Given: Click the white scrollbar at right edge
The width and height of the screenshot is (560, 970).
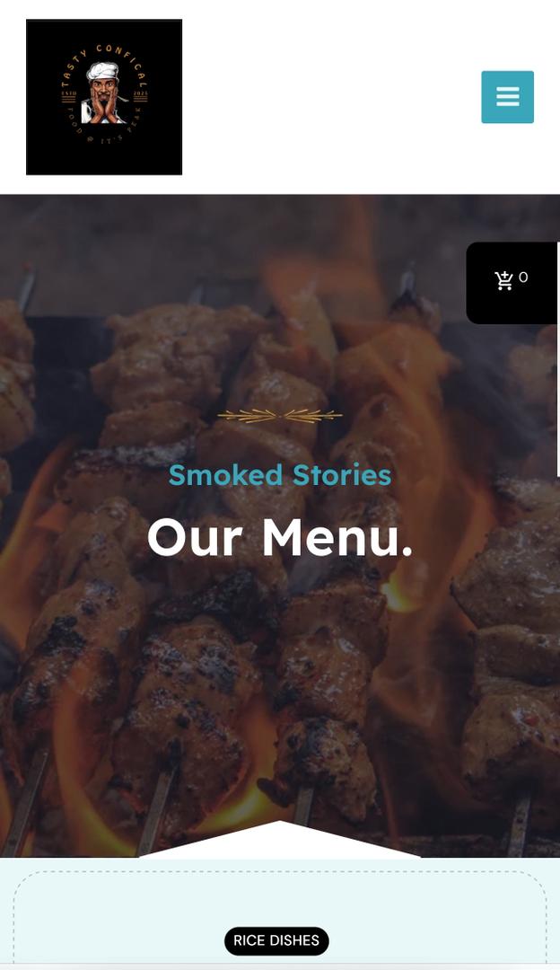Looking at the screenshot, I should pos(558,358).
